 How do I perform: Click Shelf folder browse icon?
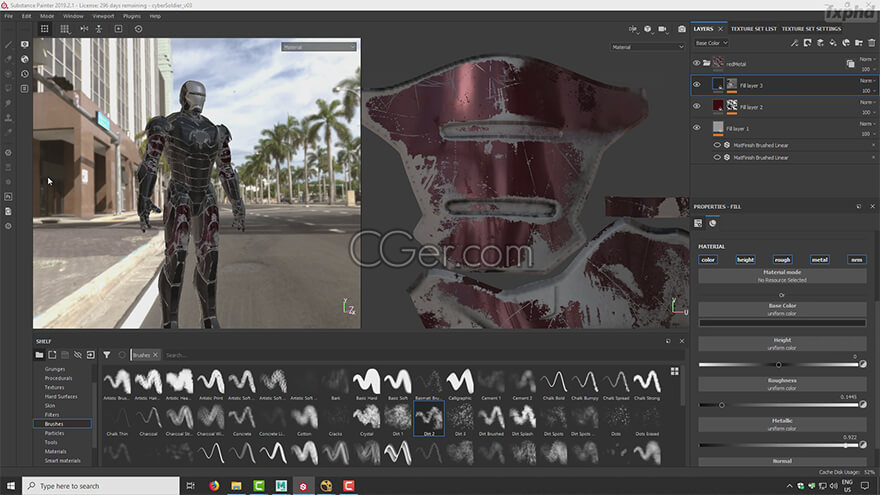coord(39,355)
